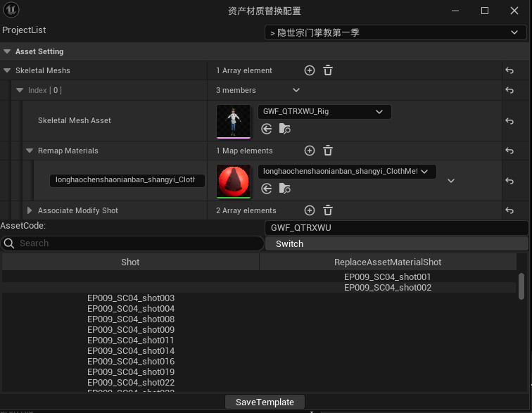This screenshot has height=413, width=532.
Task: Collapse the Remap Materials section
Action: click(30, 151)
